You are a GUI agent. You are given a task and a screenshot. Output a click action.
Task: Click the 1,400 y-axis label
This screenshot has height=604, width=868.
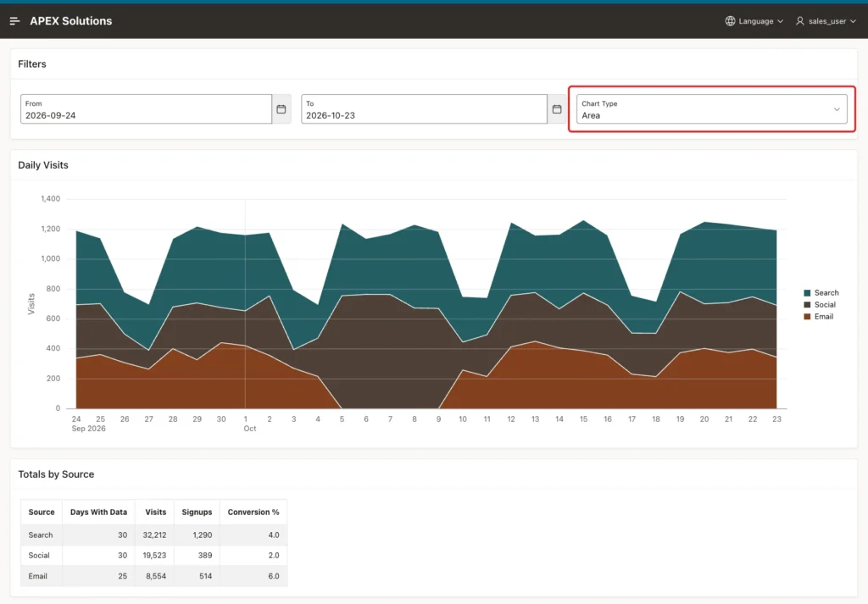coord(50,198)
